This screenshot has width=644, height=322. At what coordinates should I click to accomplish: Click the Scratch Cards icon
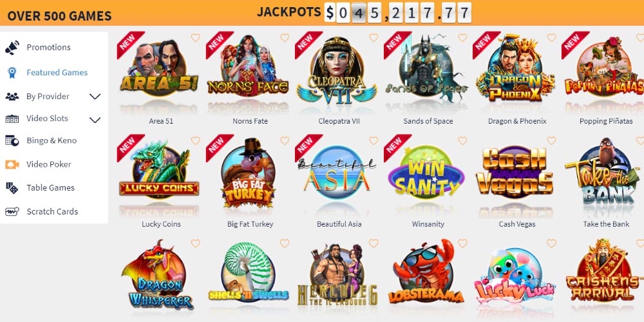(12, 212)
